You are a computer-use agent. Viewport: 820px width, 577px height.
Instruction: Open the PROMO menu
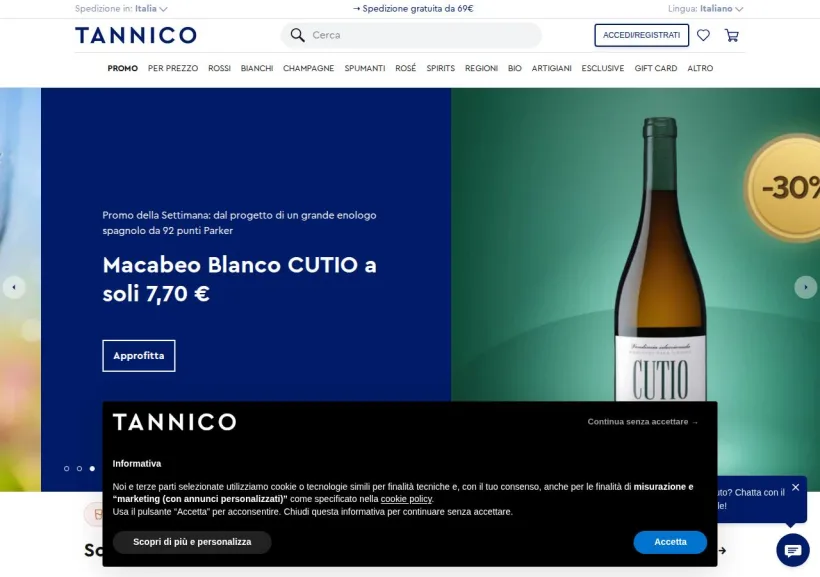point(123,68)
